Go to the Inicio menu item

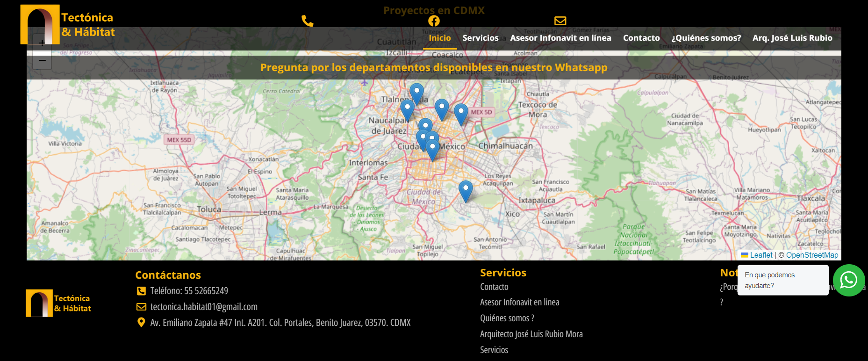(x=440, y=38)
